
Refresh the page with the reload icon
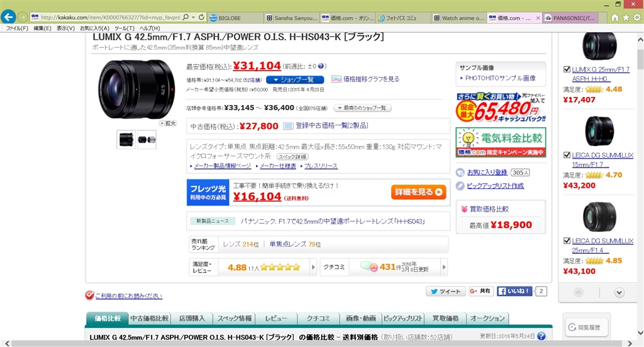[201, 17]
